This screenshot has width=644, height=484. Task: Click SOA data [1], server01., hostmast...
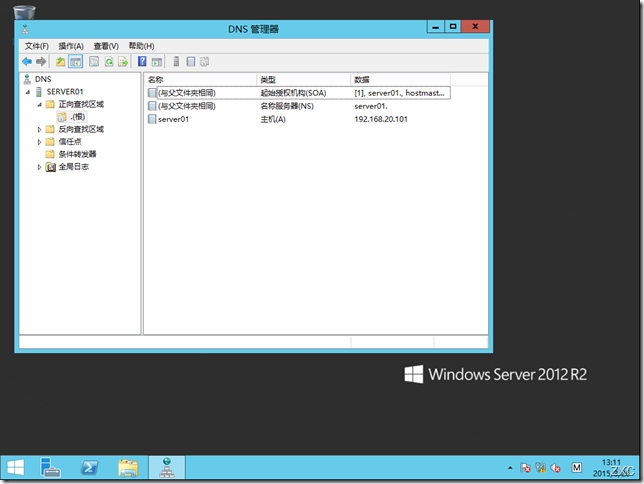399,93
